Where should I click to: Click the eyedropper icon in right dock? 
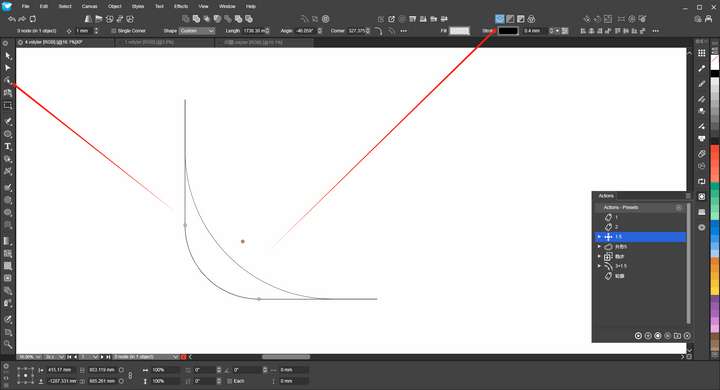pos(702,68)
